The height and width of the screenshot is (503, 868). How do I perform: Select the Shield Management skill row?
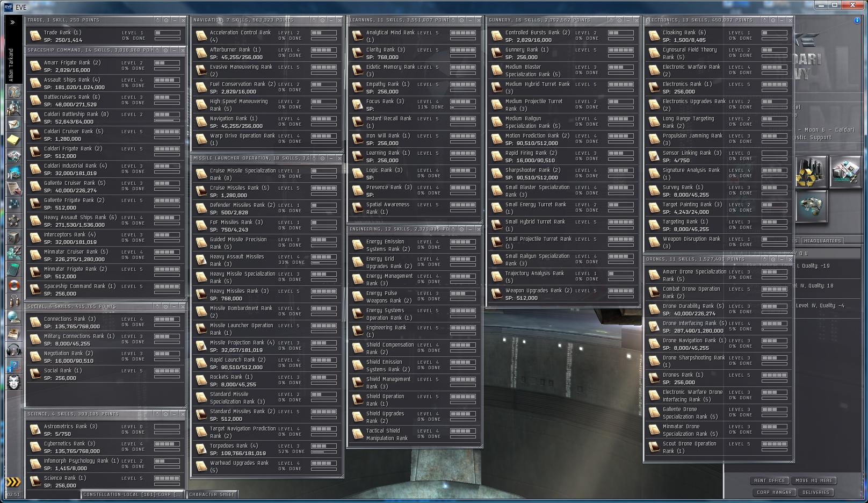click(x=414, y=383)
